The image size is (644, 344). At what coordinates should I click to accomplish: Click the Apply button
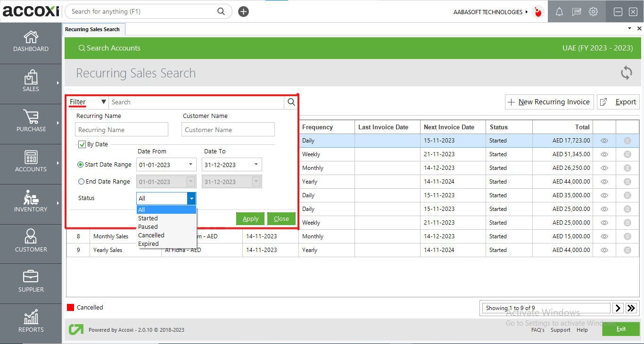click(x=250, y=218)
